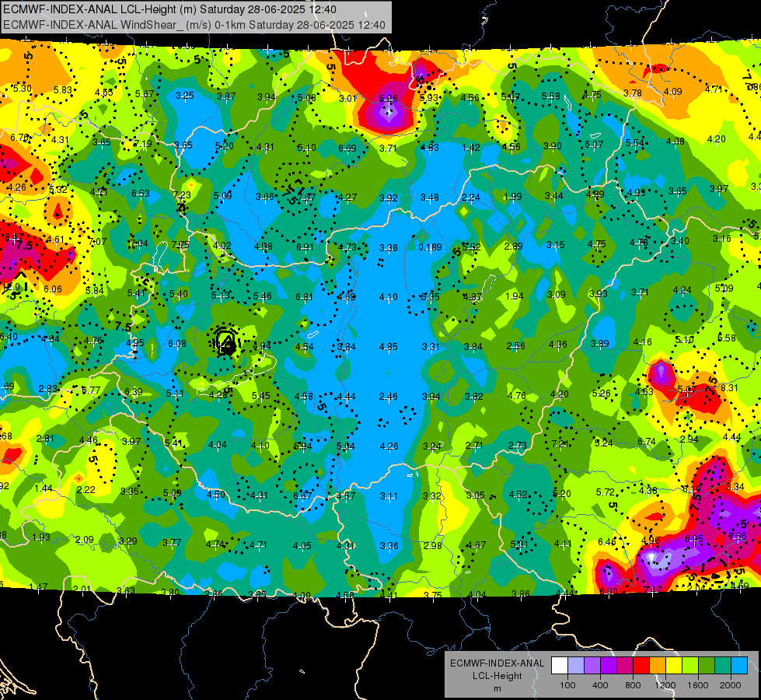
Task: Click the wind shear value 1.94
Action: (x=515, y=296)
